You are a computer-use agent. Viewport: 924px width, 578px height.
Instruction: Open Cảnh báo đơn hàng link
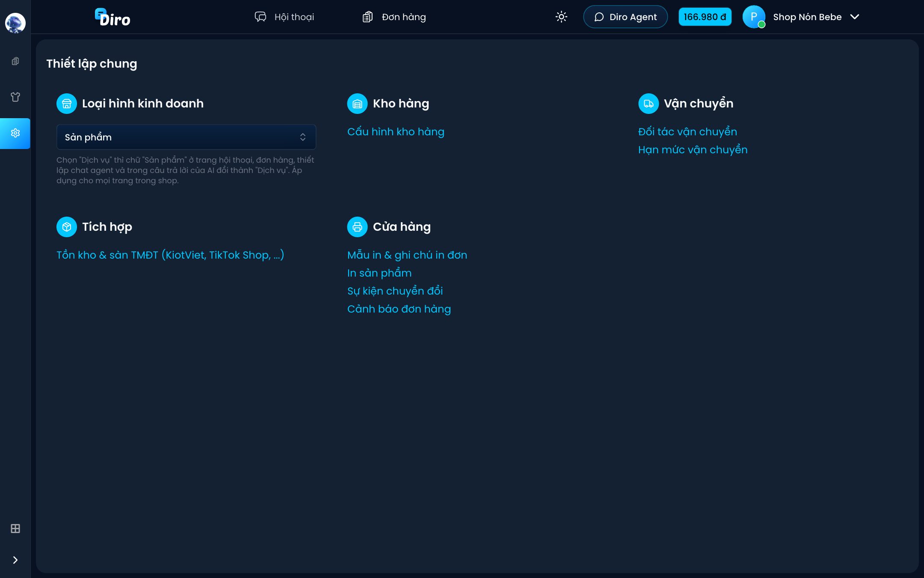click(399, 309)
